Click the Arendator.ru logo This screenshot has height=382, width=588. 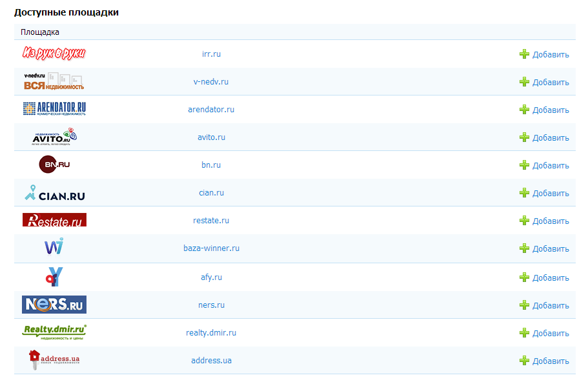pyautogui.click(x=54, y=108)
